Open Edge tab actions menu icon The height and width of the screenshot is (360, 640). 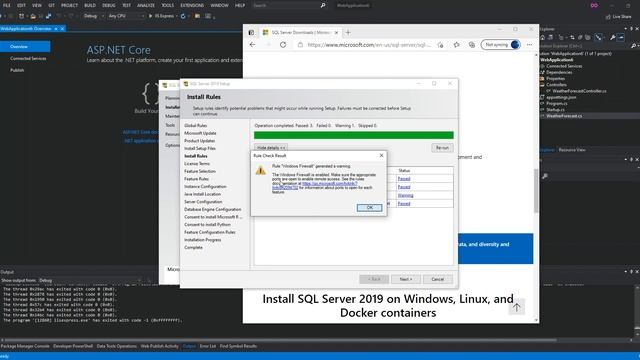(251, 32)
